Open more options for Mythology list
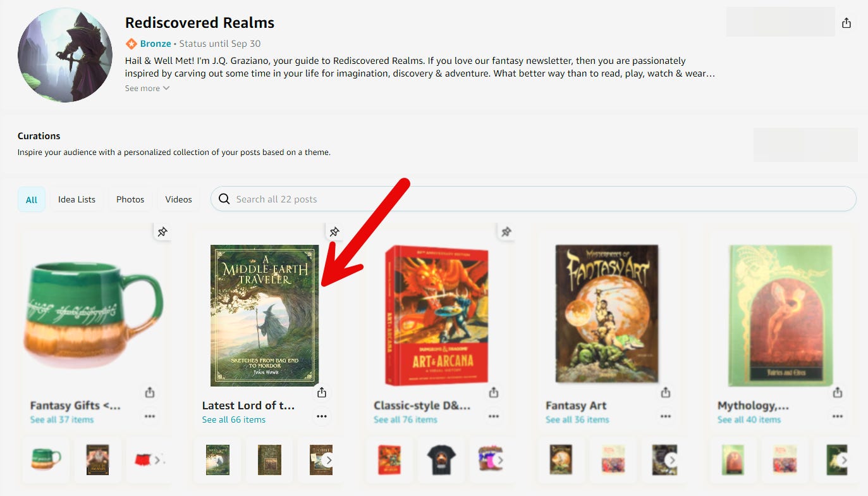The height and width of the screenshot is (496, 868). pyautogui.click(x=838, y=416)
